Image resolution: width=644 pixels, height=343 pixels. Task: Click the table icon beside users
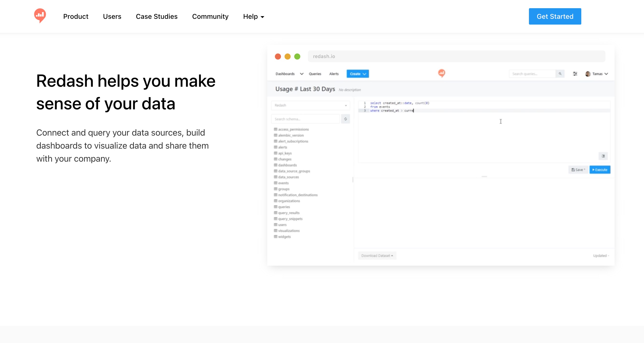coord(275,225)
